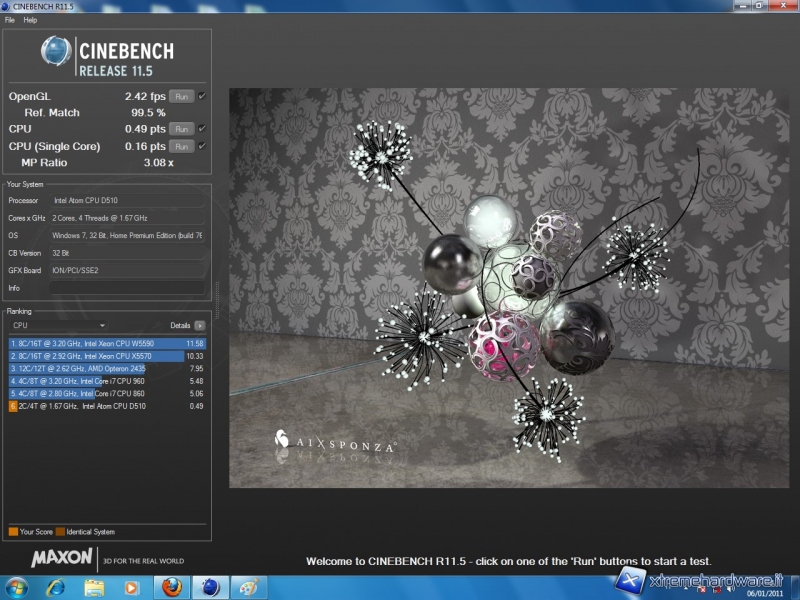Image resolution: width=800 pixels, height=600 pixels.
Task: Click the MAXON logo
Action: 62,557
